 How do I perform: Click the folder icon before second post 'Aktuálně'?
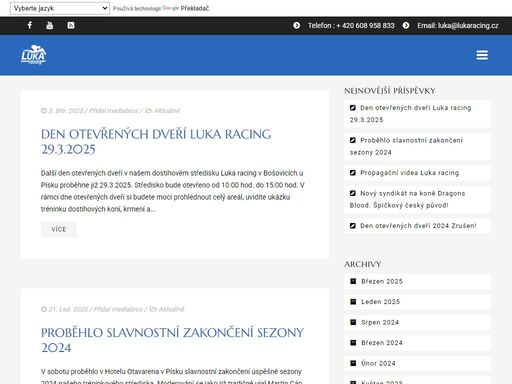153,309
